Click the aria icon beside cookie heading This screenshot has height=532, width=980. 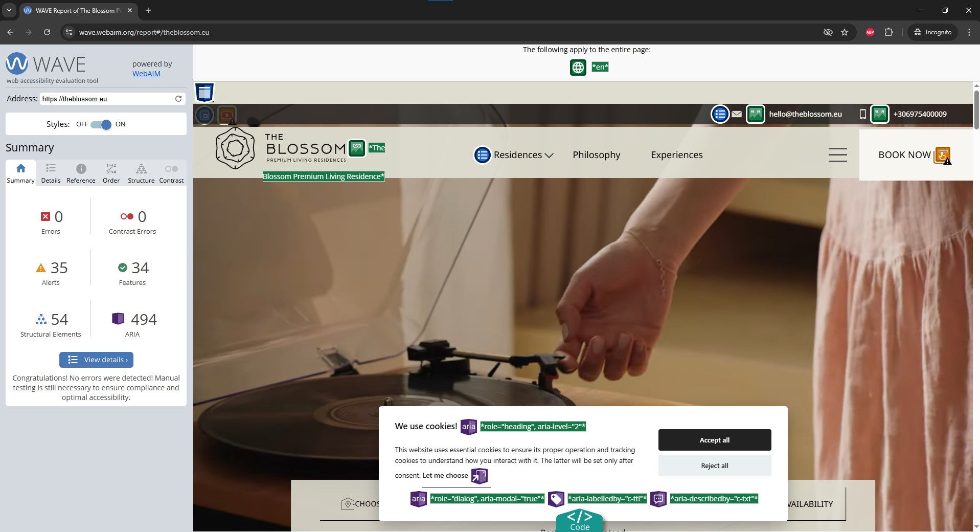click(468, 427)
